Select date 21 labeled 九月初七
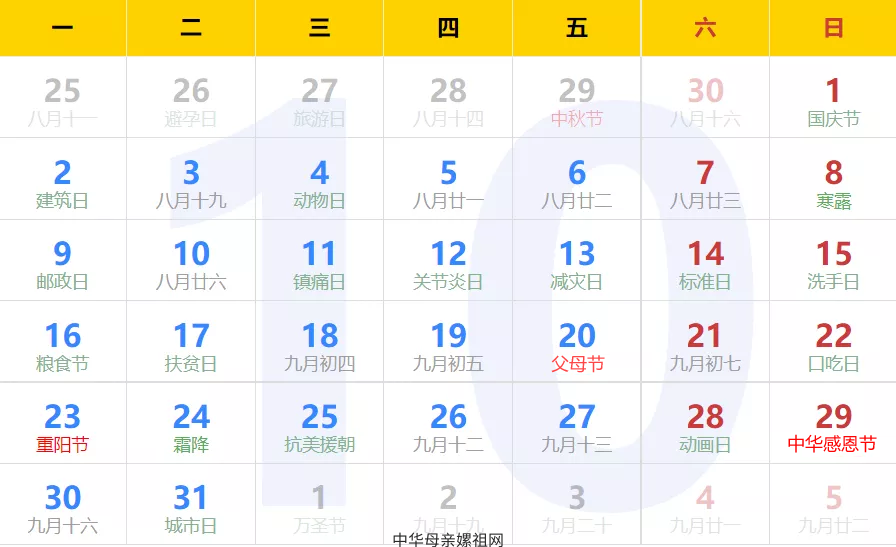The image size is (896, 547). point(706,342)
